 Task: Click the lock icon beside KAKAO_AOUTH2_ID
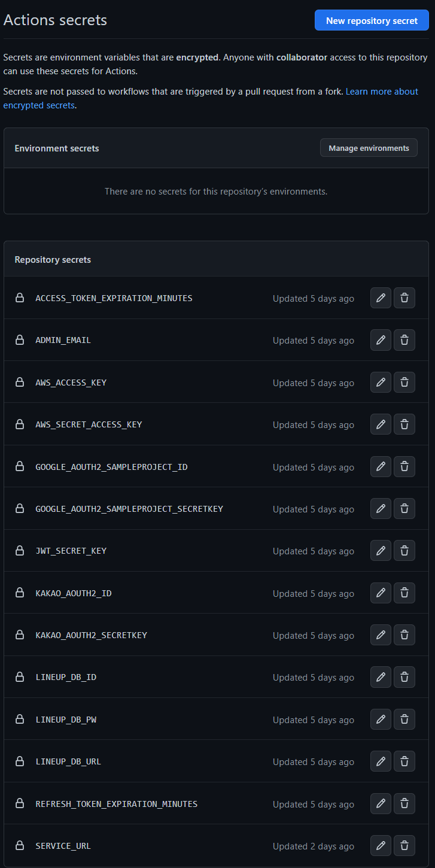20,593
